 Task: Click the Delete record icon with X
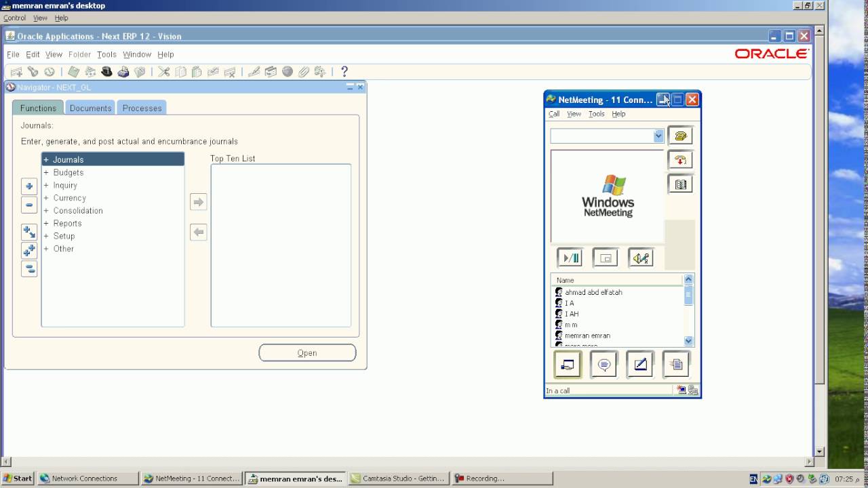230,71
